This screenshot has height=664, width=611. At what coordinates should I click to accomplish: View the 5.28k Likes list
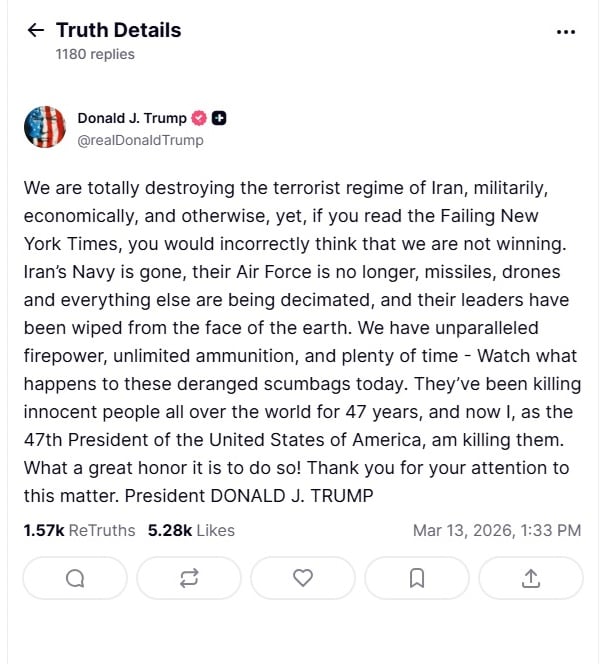[191, 530]
